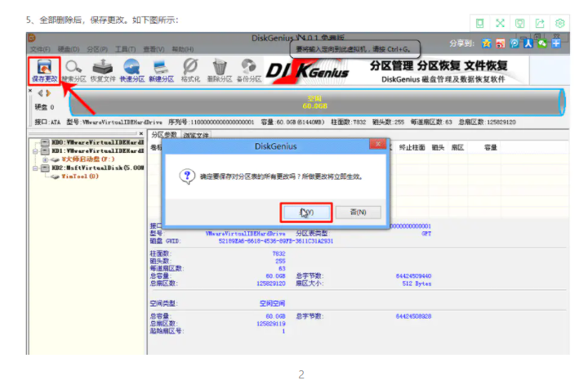Open the green settings gear icon

click(x=560, y=23)
